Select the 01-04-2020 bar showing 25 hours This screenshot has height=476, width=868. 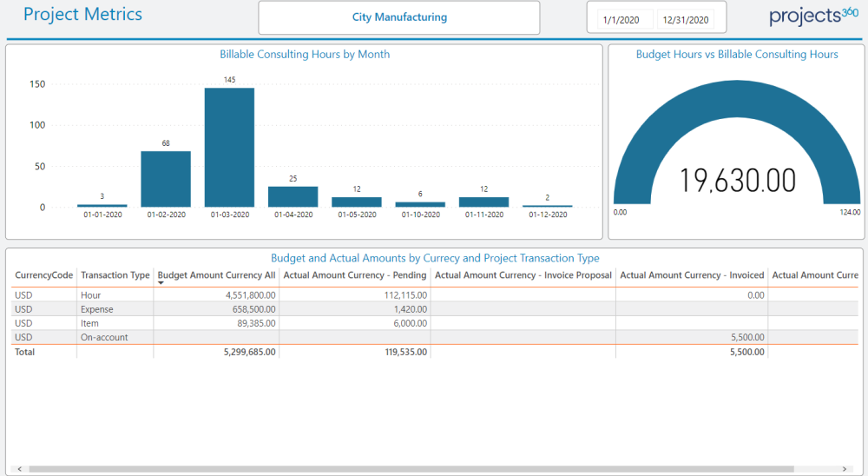[x=293, y=196]
